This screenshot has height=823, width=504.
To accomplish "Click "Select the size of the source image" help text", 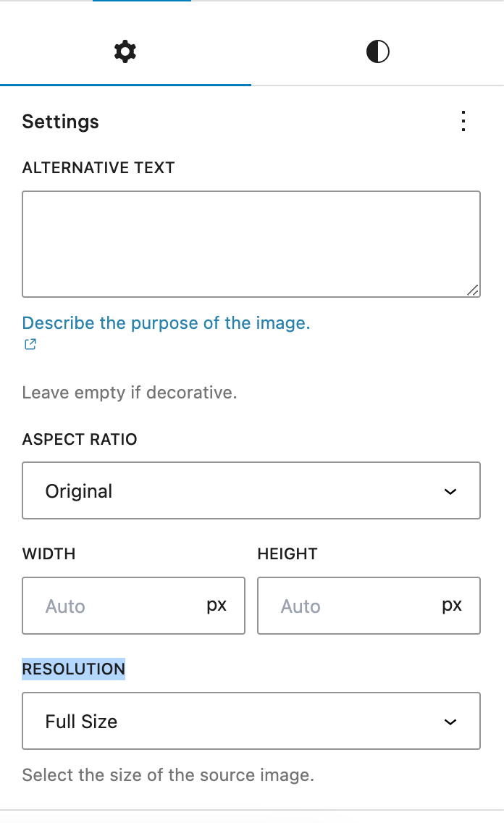I will point(168,775).
